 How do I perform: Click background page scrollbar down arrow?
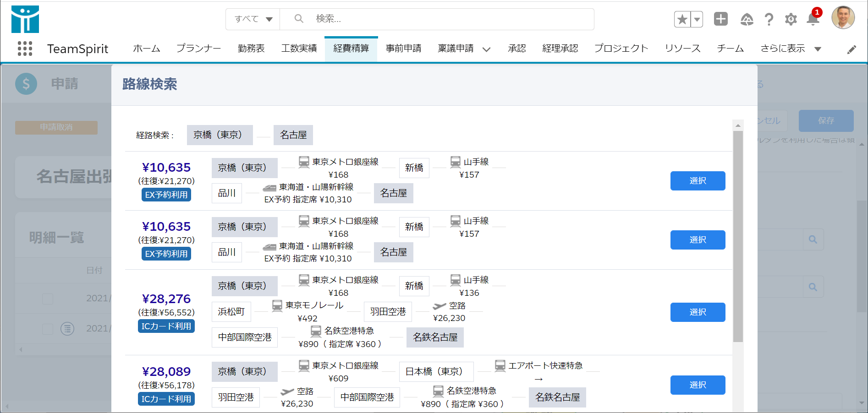click(x=862, y=403)
